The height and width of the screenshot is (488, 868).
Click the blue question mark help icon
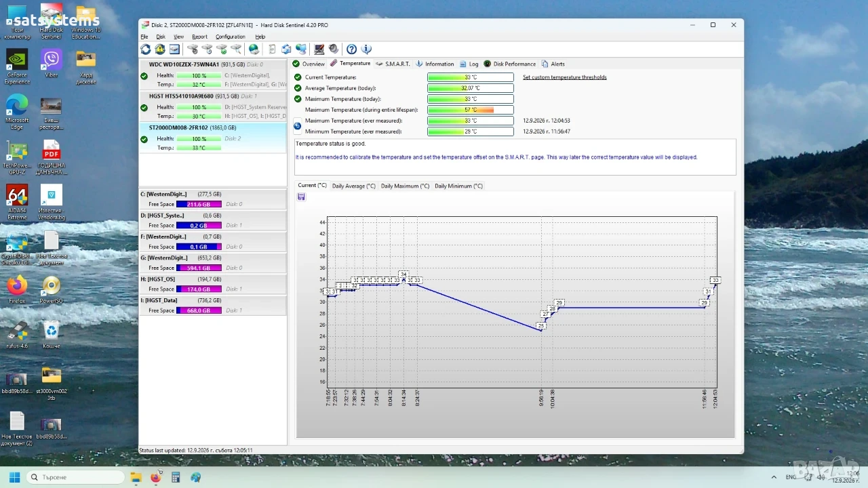click(x=351, y=49)
